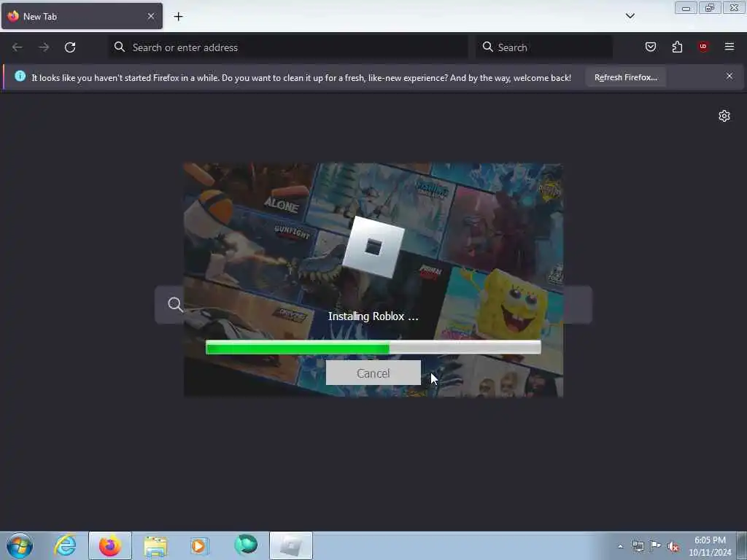Open the clock showing 6:05 PM

(x=710, y=546)
